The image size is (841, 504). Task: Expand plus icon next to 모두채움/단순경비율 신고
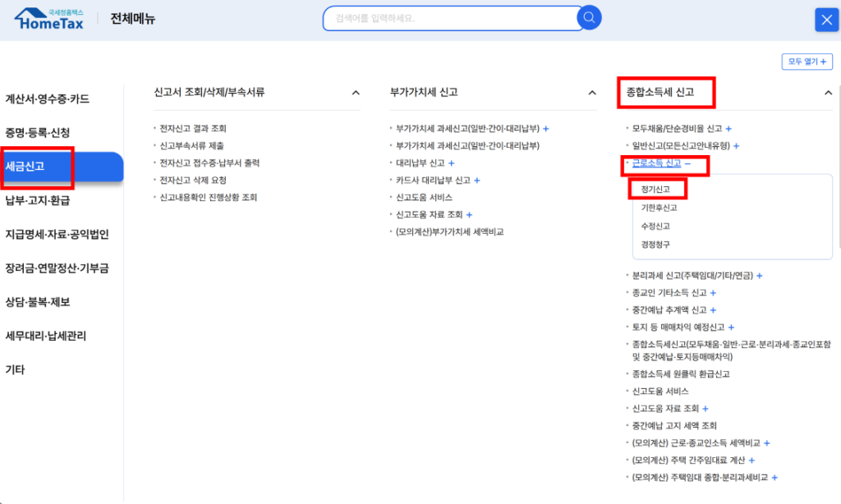click(x=728, y=129)
